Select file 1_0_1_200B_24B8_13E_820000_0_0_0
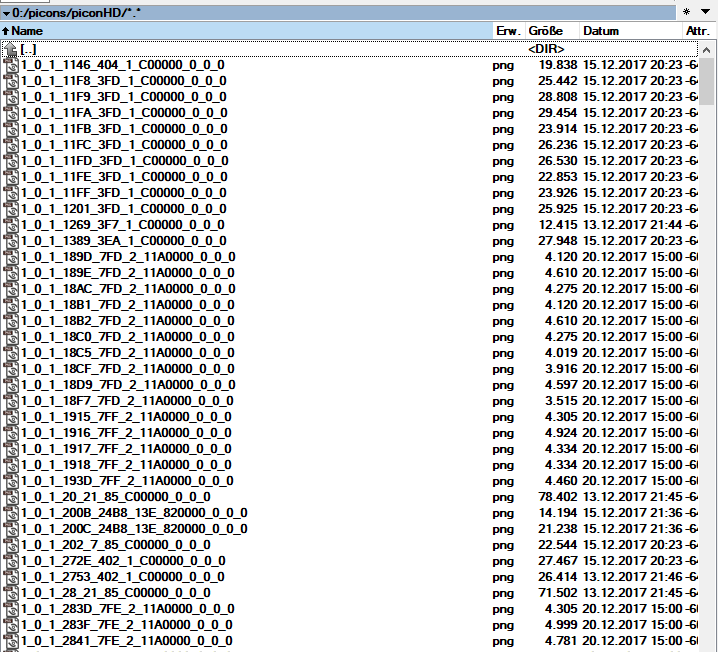 (134, 513)
